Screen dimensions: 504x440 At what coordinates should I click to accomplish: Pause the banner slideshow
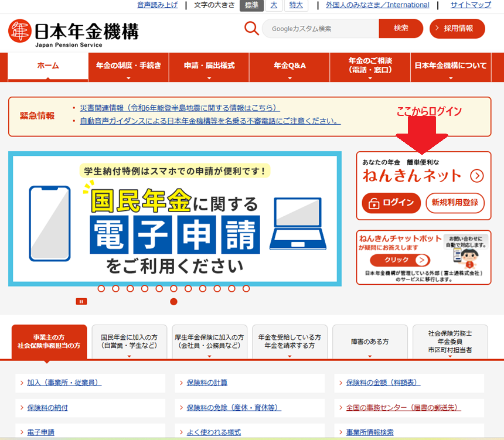[x=81, y=302]
